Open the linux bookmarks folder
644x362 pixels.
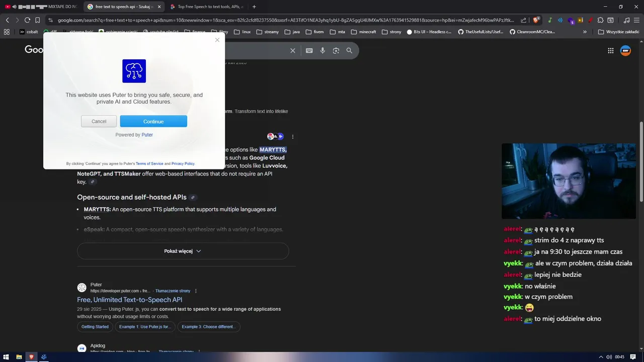click(242, 32)
